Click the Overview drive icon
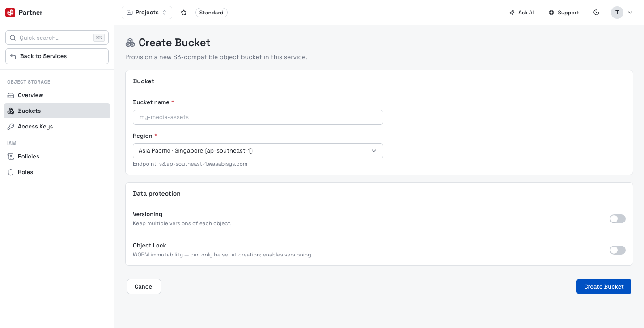 tap(11, 95)
